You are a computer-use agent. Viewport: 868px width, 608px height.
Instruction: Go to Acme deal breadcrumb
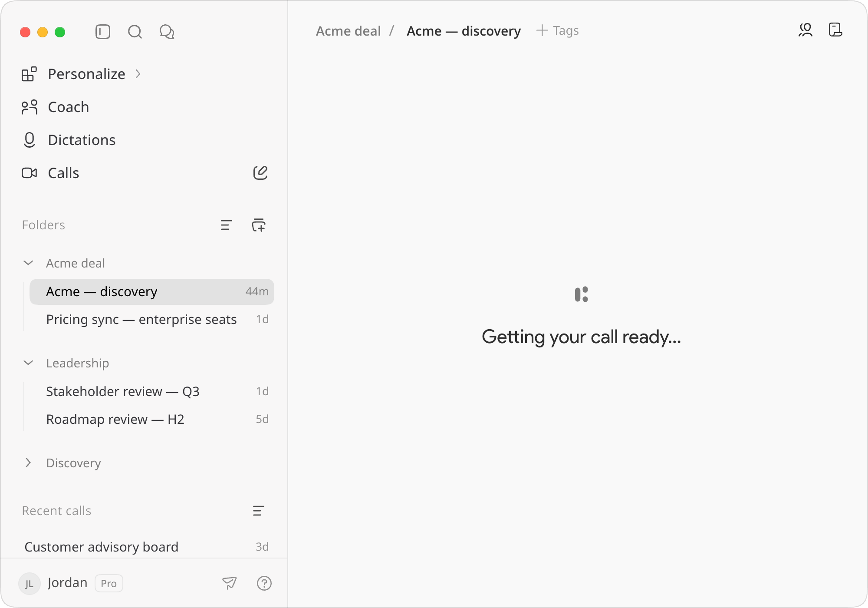349,31
